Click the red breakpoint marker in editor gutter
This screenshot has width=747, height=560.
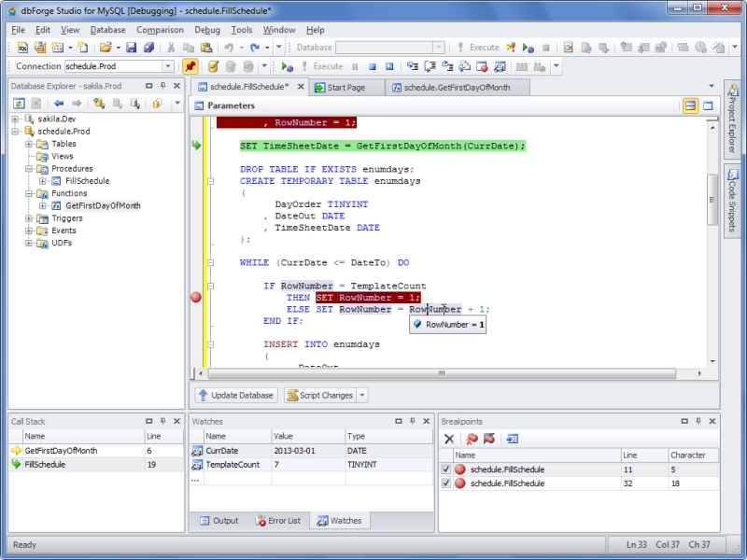pos(196,297)
